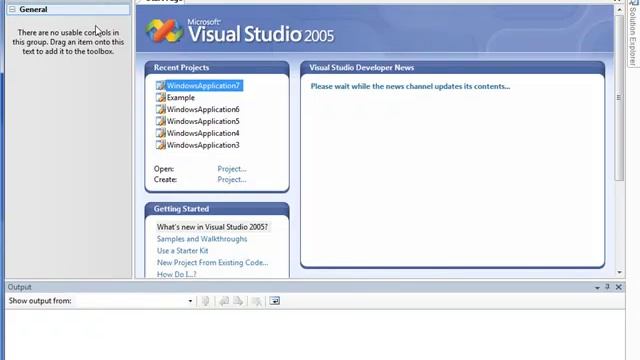Open recent project WindowsApplication5
640x360 pixels.
[203, 121]
